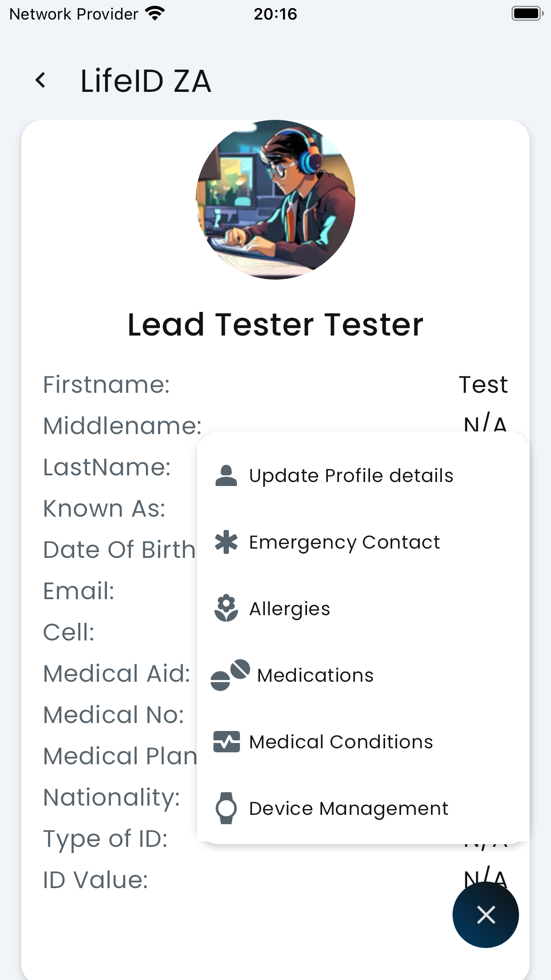
Task: Tap the heartbeat Medical Conditions icon
Action: 226,742
